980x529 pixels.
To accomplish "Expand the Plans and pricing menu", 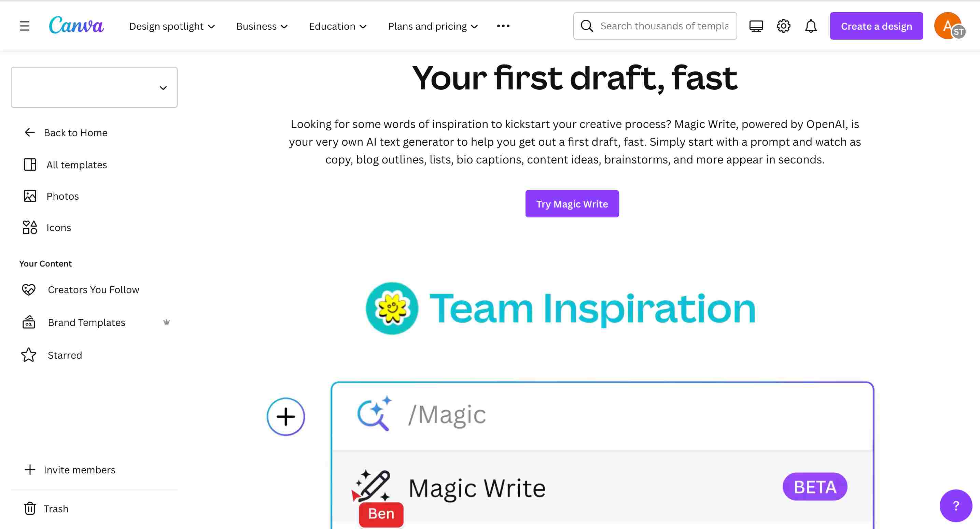I will click(433, 26).
